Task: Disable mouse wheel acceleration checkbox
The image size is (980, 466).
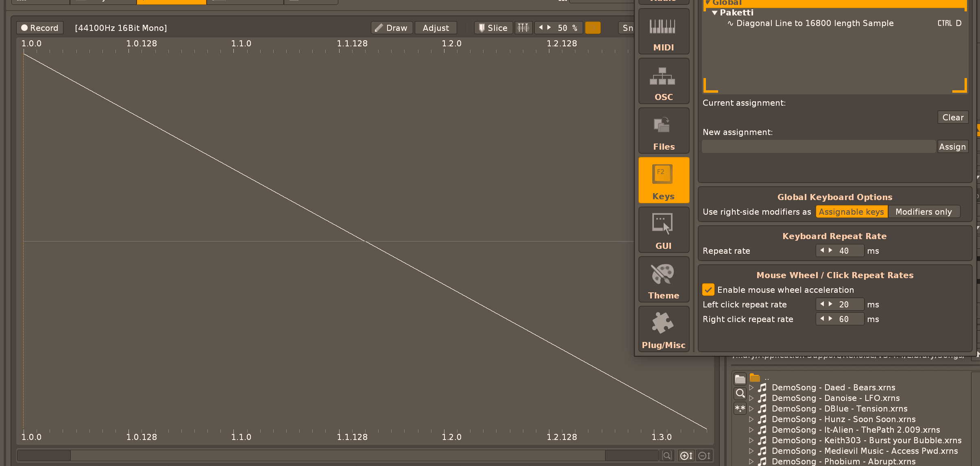Action: coord(708,290)
